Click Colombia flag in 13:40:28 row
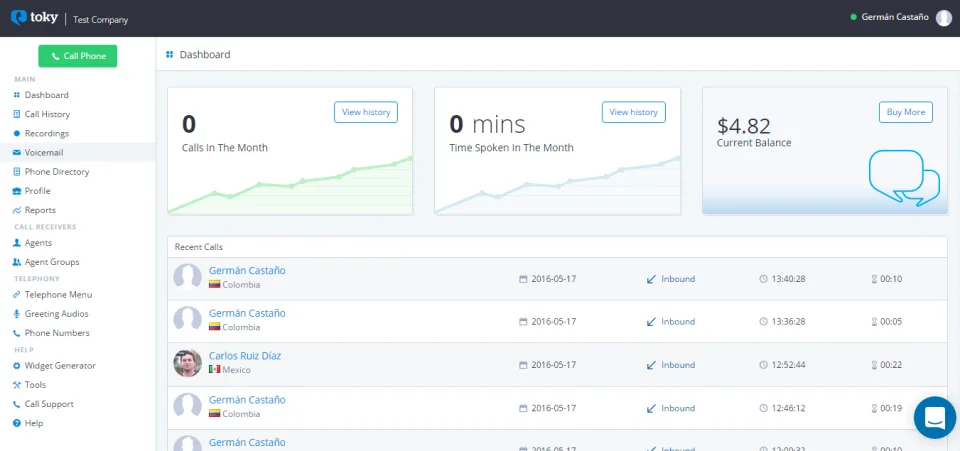 coord(214,285)
